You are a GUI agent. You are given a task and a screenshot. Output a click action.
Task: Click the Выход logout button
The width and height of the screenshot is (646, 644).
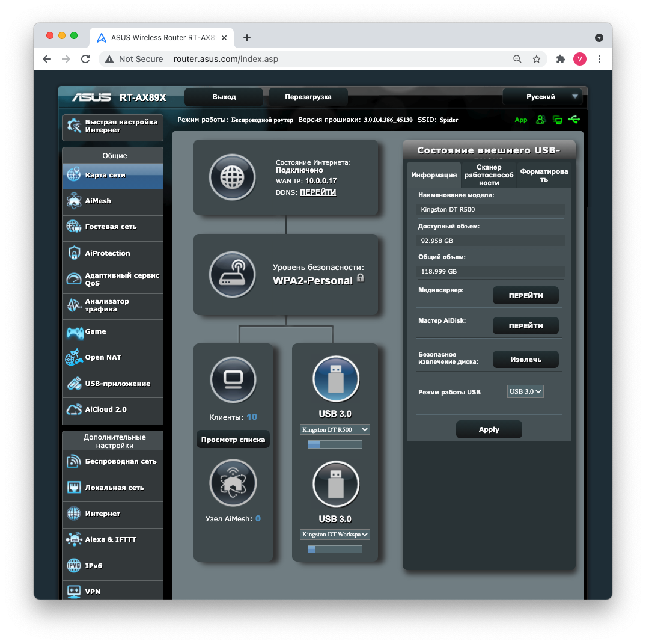(x=224, y=97)
